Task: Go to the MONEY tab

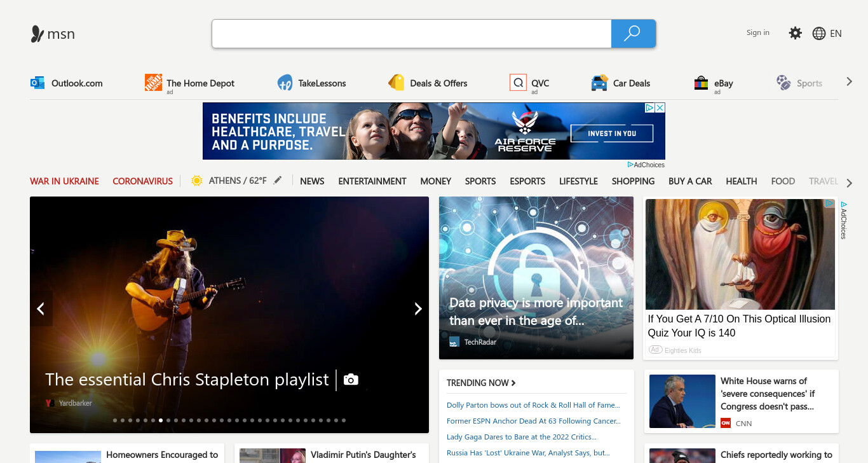Action: [x=436, y=181]
